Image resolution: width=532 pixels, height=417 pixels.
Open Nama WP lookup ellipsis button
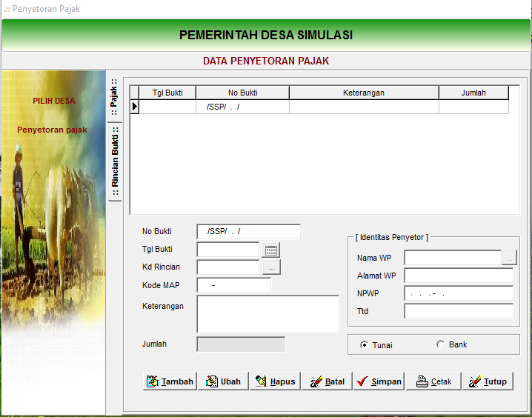(509, 258)
